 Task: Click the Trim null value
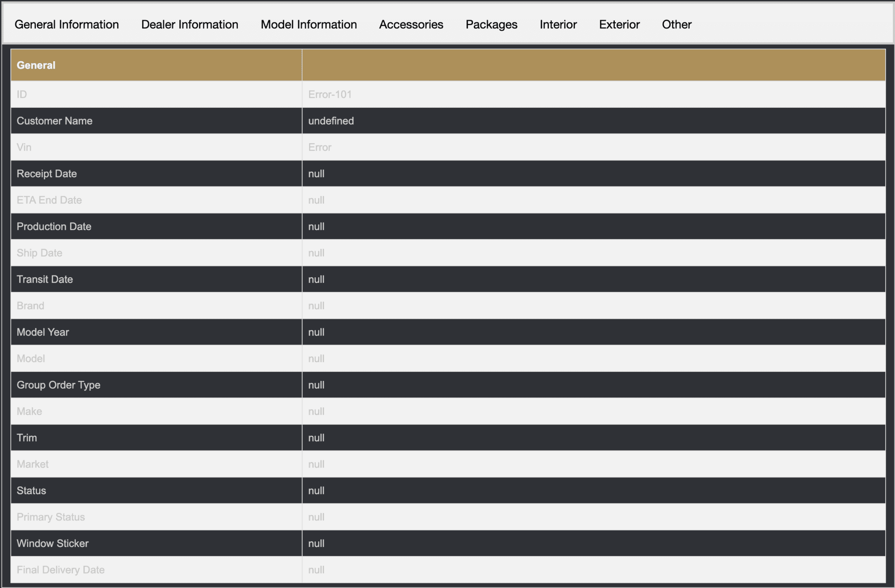(316, 437)
